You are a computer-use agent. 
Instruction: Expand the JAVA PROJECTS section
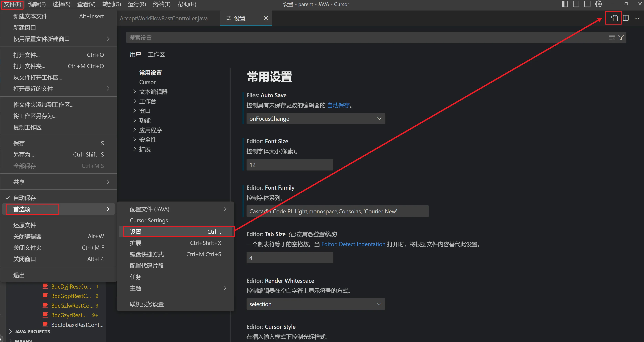32,331
